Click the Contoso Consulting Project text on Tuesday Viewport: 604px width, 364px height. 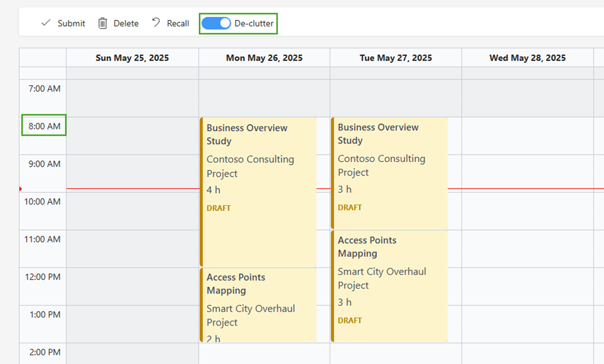click(x=381, y=165)
